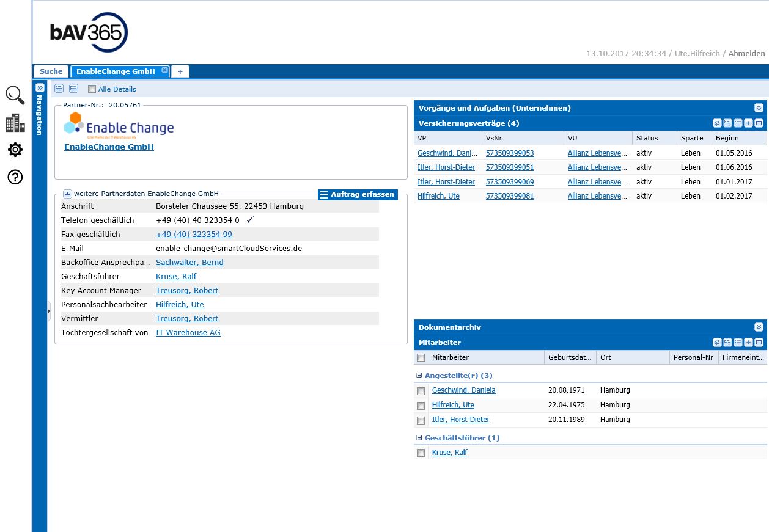
Task: Open the company buildings icon in sidebar
Action: [x=15, y=123]
